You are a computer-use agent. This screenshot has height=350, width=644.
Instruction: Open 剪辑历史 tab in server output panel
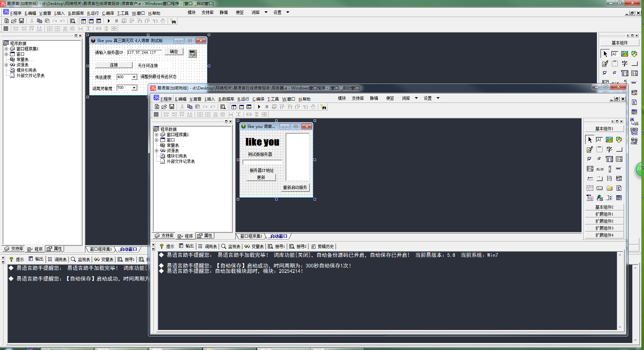click(x=323, y=246)
